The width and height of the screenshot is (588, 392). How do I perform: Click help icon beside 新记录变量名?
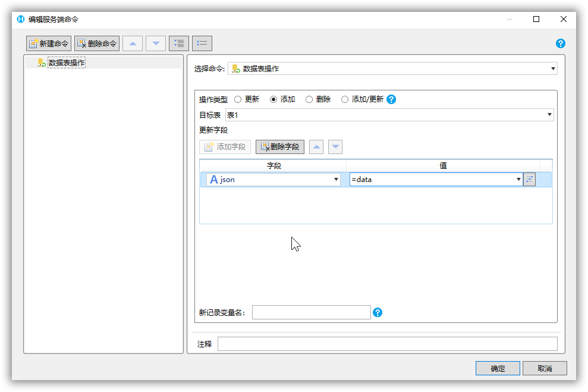(378, 312)
